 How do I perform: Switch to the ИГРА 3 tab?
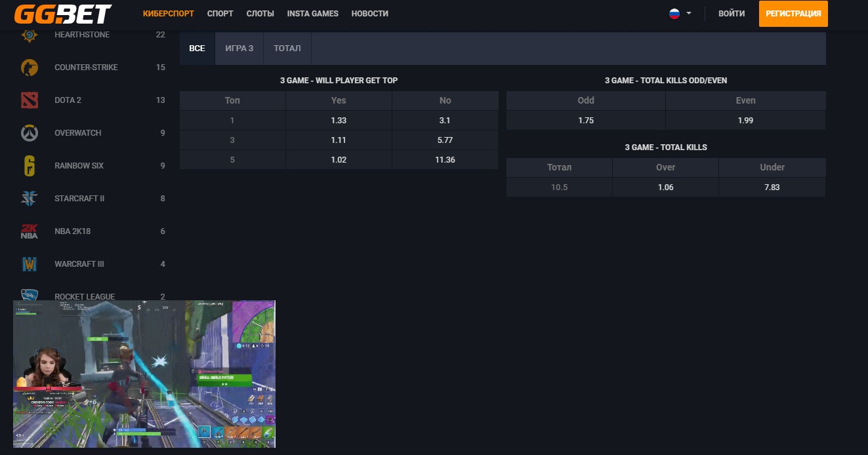pyautogui.click(x=239, y=49)
